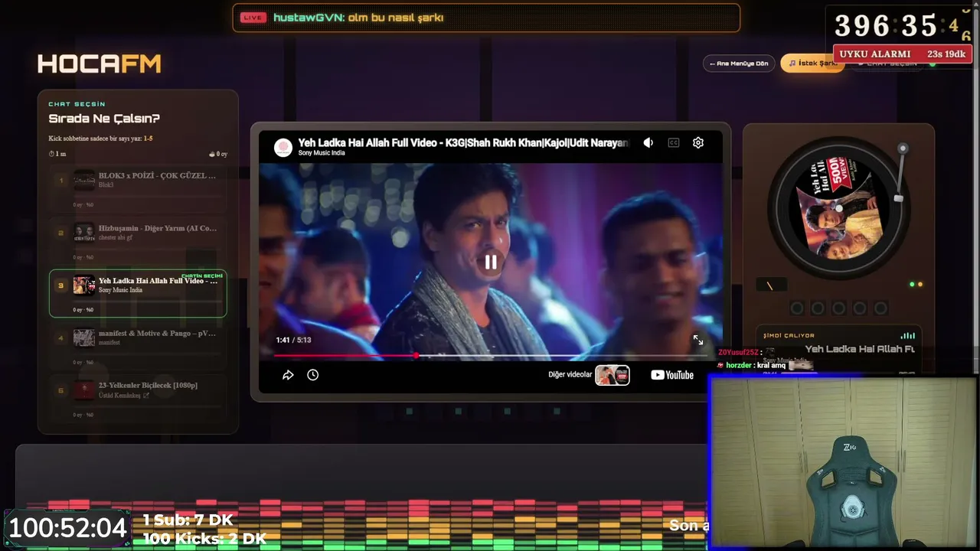980x551 pixels.
Task: Click the 1:41 / 5:13 time display
Action: [293, 340]
